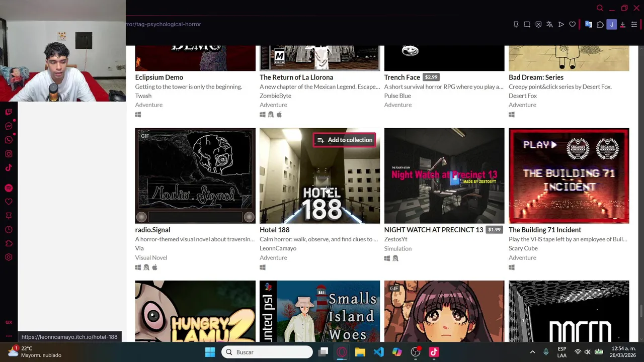Open Night Watch at Precinct 13 thumbnail
The height and width of the screenshot is (362, 644).
pyautogui.click(x=444, y=175)
